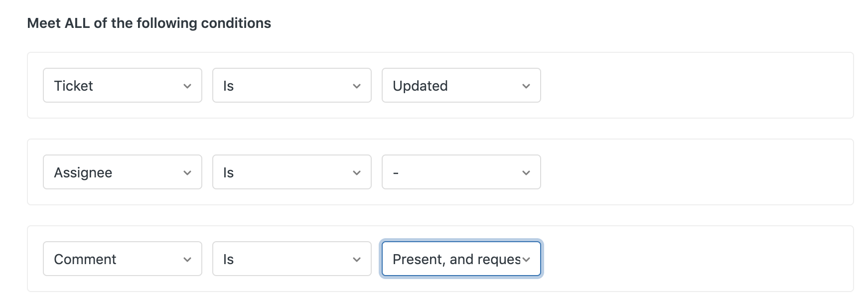Viewport: 868px width, 297px height.
Task: Open the Updated value dropdown
Action: [x=461, y=85]
